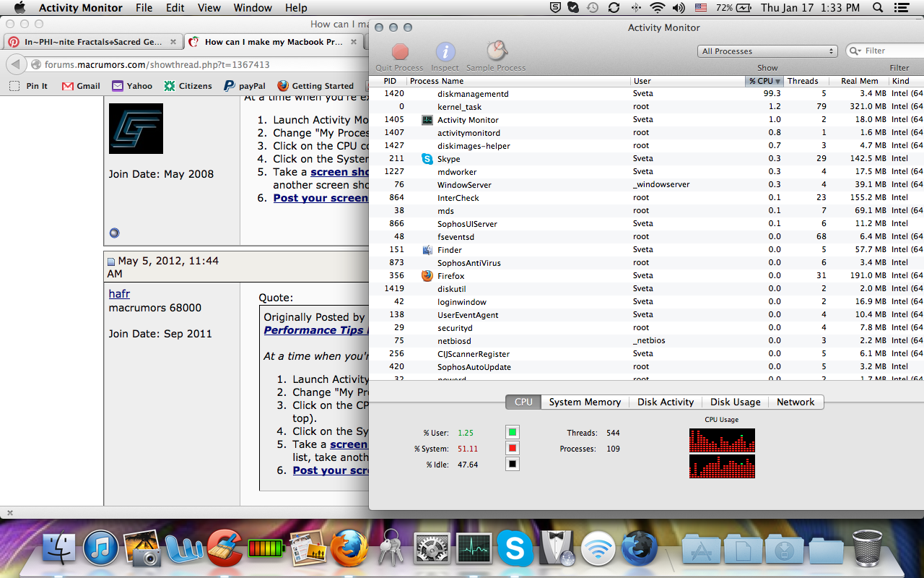Open the Trash in the Dock

[x=867, y=548]
